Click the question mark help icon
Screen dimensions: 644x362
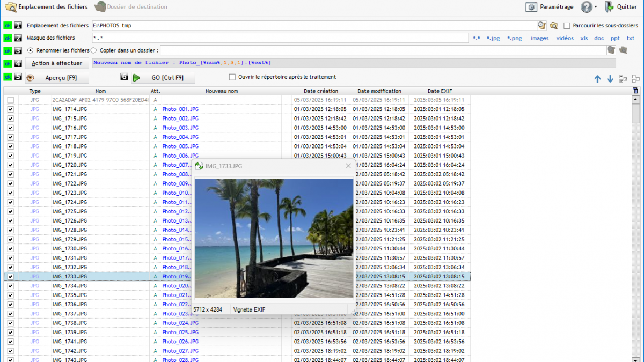(587, 7)
